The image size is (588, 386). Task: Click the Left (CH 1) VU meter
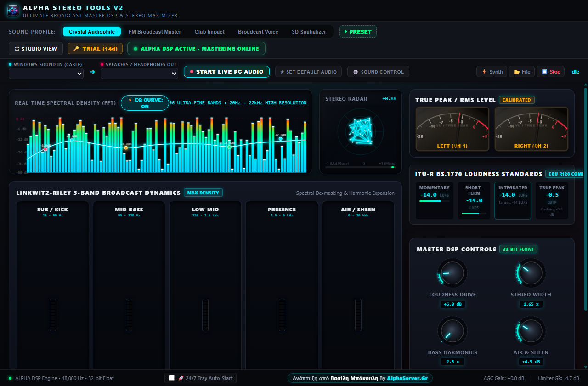click(452, 129)
